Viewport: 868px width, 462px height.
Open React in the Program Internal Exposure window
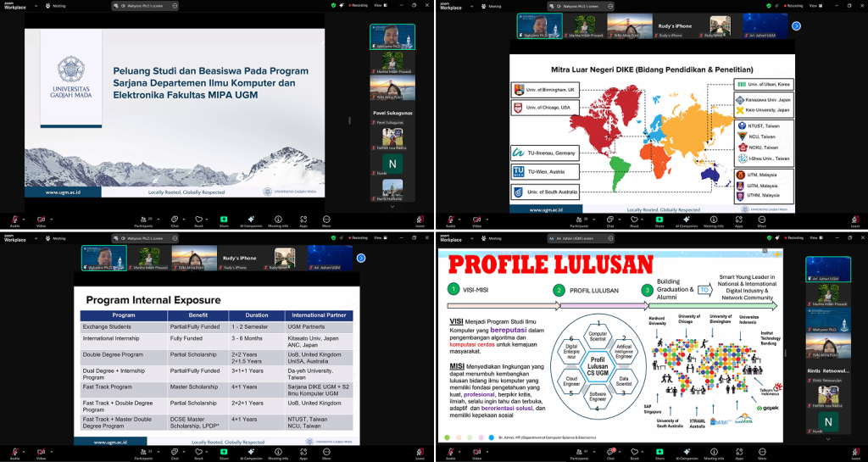[x=198, y=454]
